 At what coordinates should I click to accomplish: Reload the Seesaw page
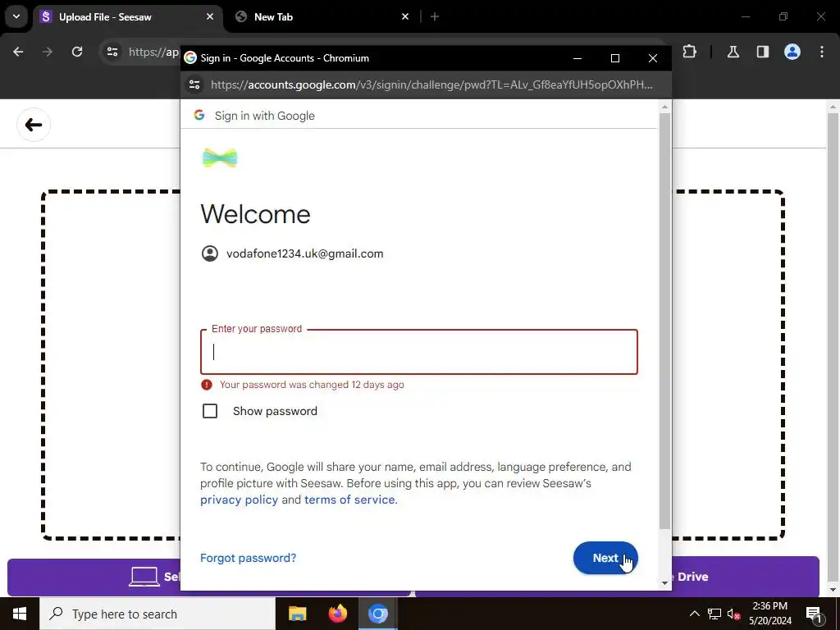[x=77, y=52]
